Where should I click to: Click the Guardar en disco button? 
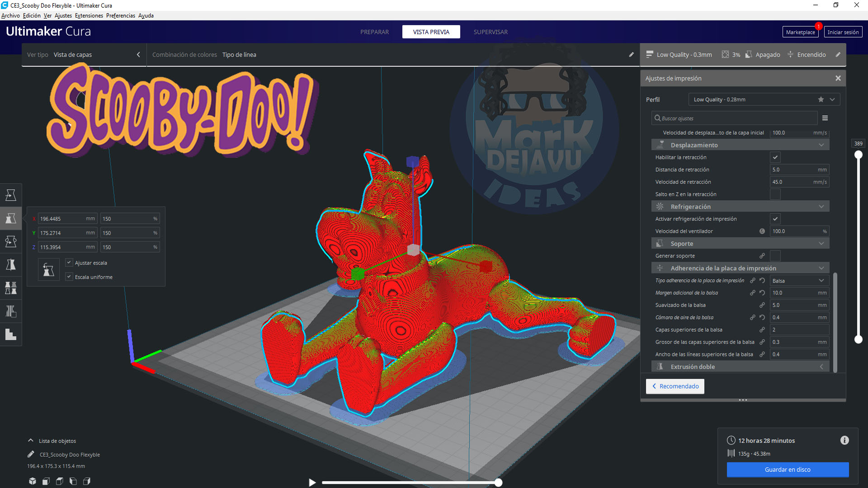coord(788,469)
